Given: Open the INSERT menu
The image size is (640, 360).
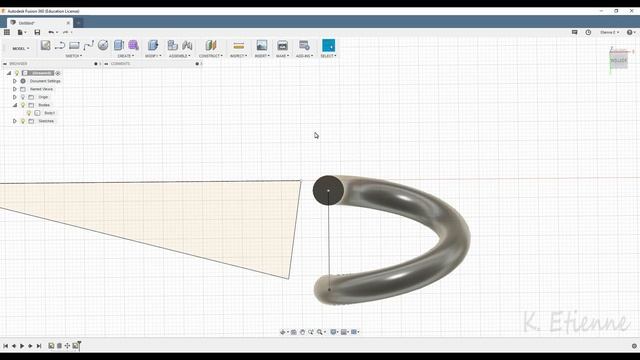Looking at the screenshot, I should click(x=262, y=56).
